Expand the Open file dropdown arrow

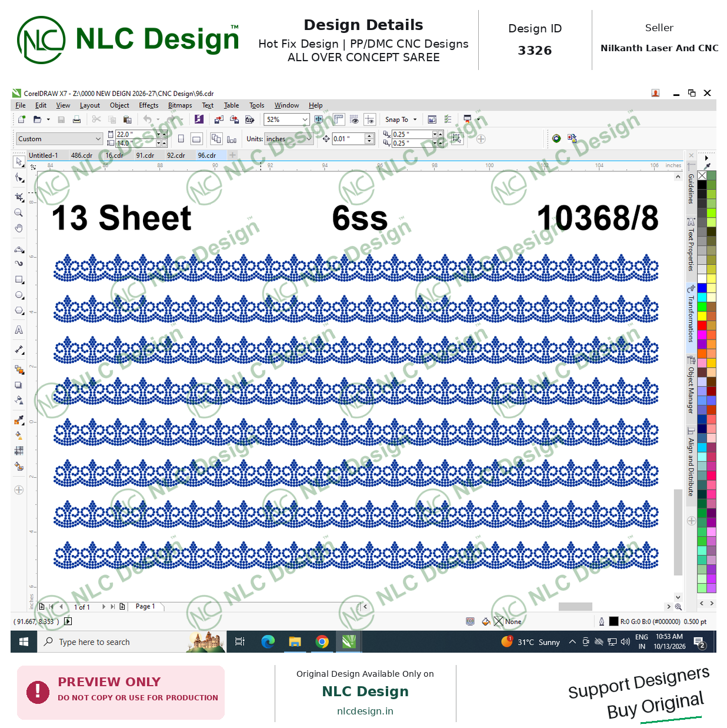48,119
